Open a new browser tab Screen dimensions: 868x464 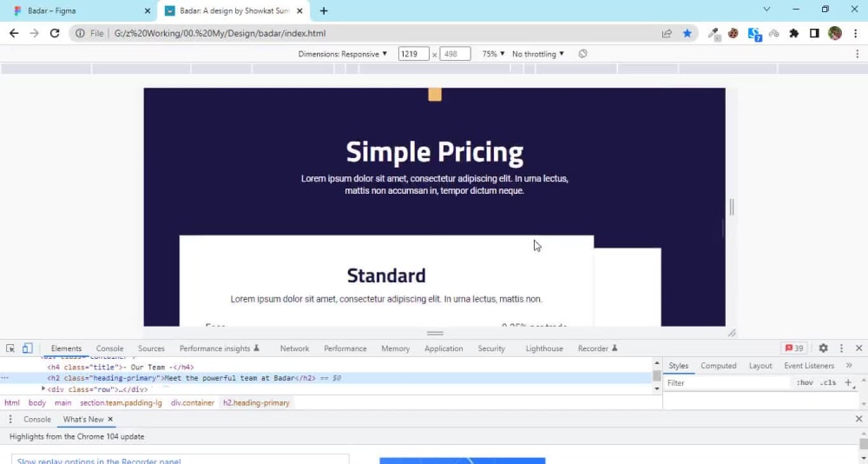(324, 10)
